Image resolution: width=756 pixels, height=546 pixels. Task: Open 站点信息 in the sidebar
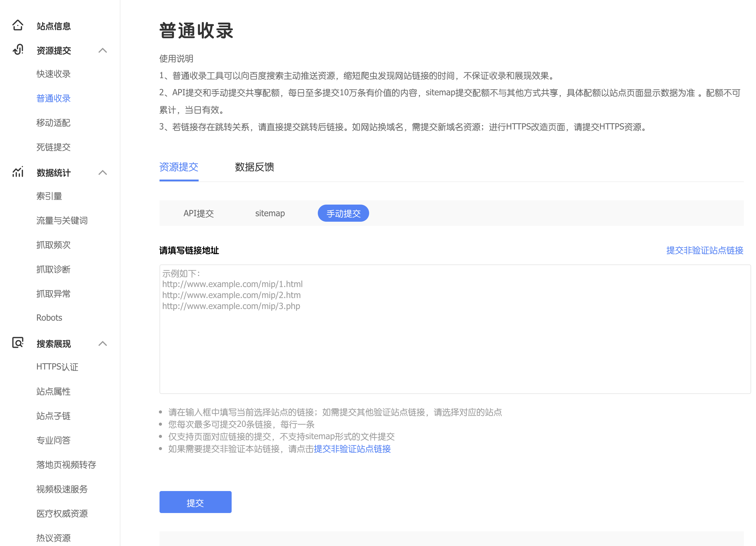click(x=54, y=26)
